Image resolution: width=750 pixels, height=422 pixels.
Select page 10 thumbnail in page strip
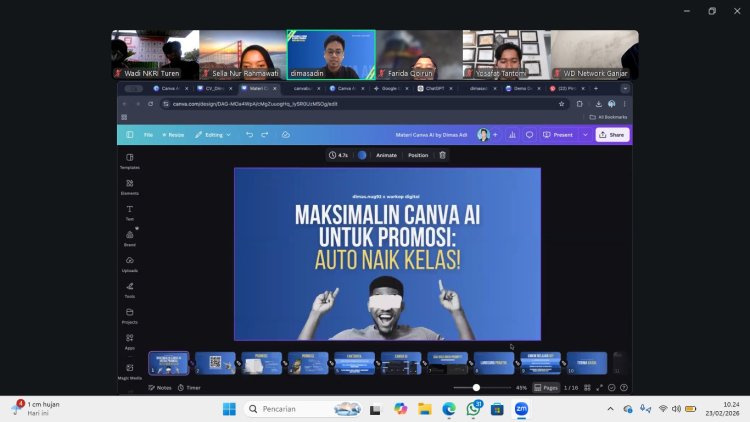click(586, 363)
